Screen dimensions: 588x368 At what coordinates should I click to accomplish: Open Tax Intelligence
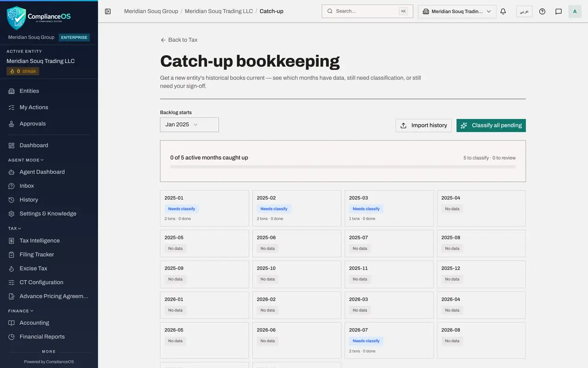pyautogui.click(x=49, y=241)
